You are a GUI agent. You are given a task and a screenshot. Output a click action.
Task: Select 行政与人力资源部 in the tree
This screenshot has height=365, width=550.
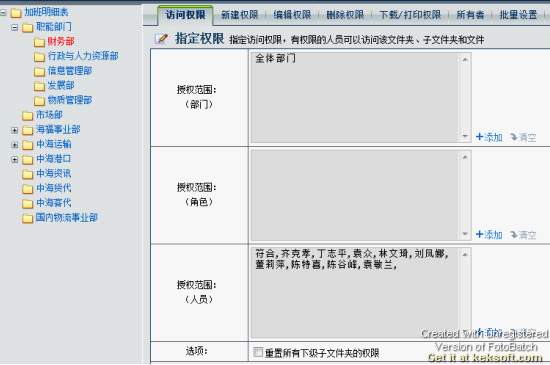point(83,56)
